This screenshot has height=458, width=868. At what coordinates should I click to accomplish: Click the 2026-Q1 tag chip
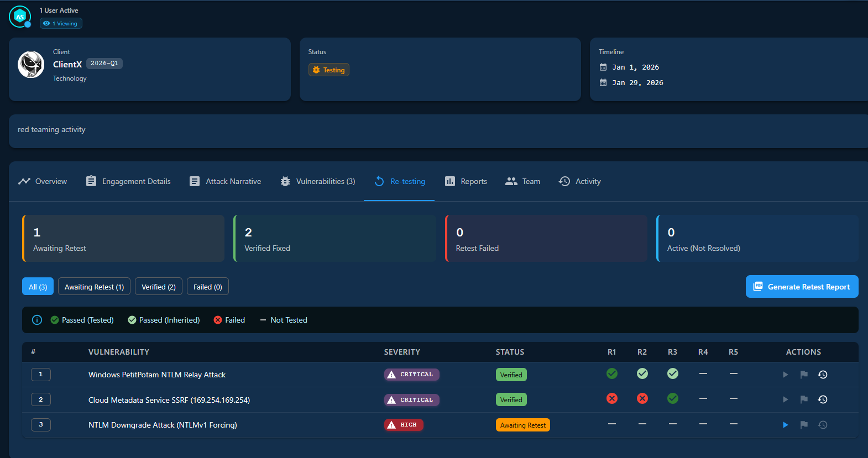click(104, 64)
